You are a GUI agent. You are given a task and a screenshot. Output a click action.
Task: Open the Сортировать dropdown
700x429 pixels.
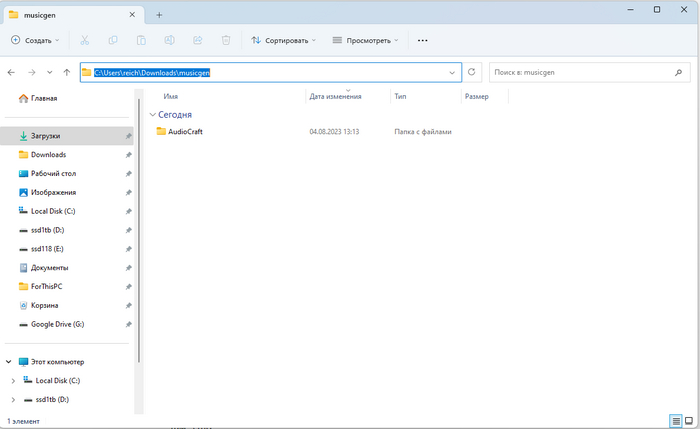pyautogui.click(x=284, y=40)
